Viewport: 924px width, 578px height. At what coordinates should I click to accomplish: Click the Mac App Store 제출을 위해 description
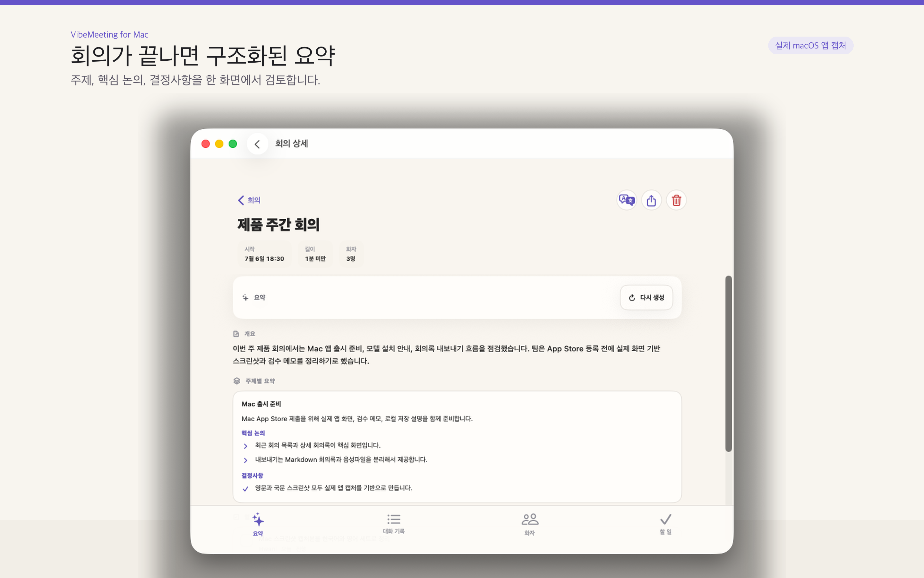click(x=357, y=419)
